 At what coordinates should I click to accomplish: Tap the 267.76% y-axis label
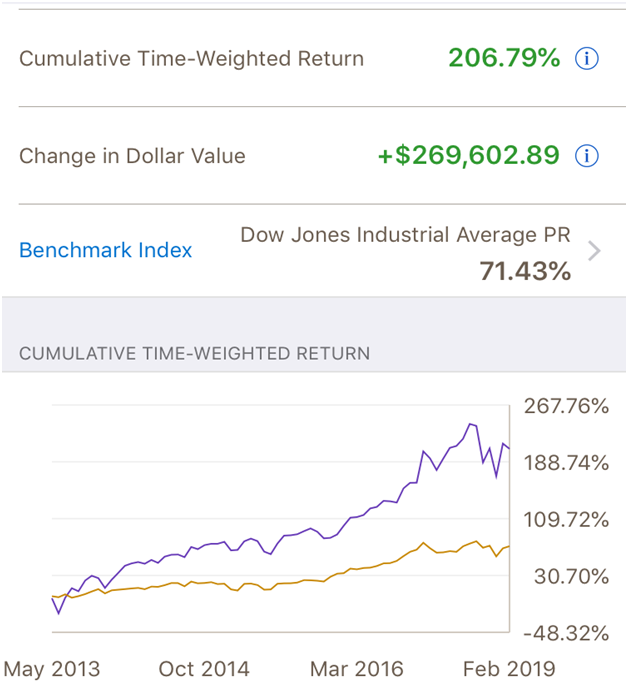tap(566, 406)
